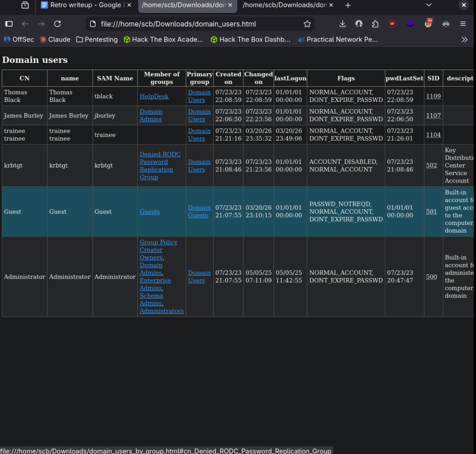Click the Domain Guests primary group link

click(x=199, y=211)
